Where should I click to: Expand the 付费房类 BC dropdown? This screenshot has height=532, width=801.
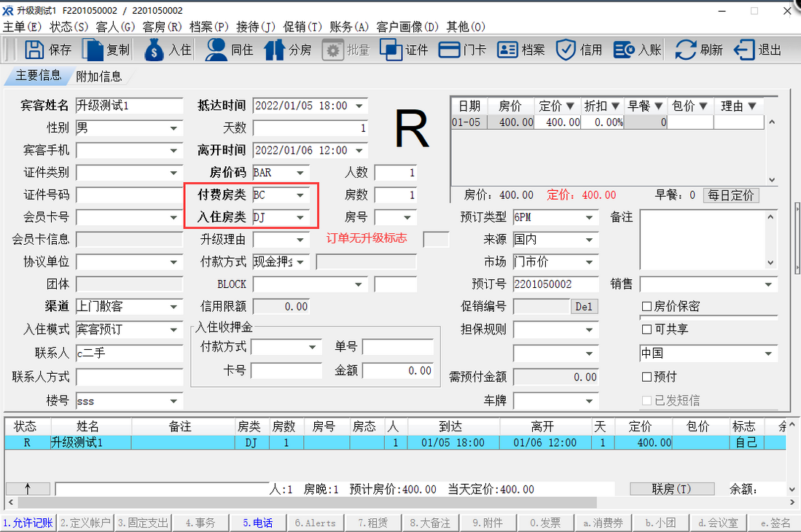point(300,195)
